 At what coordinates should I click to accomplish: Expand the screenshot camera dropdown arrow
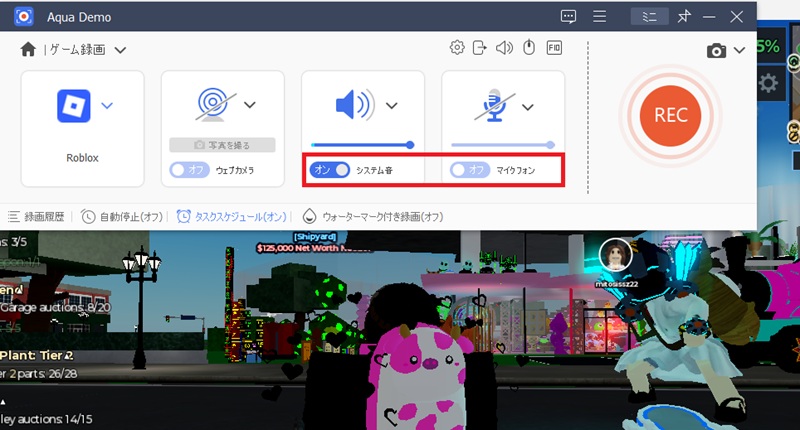click(x=739, y=50)
